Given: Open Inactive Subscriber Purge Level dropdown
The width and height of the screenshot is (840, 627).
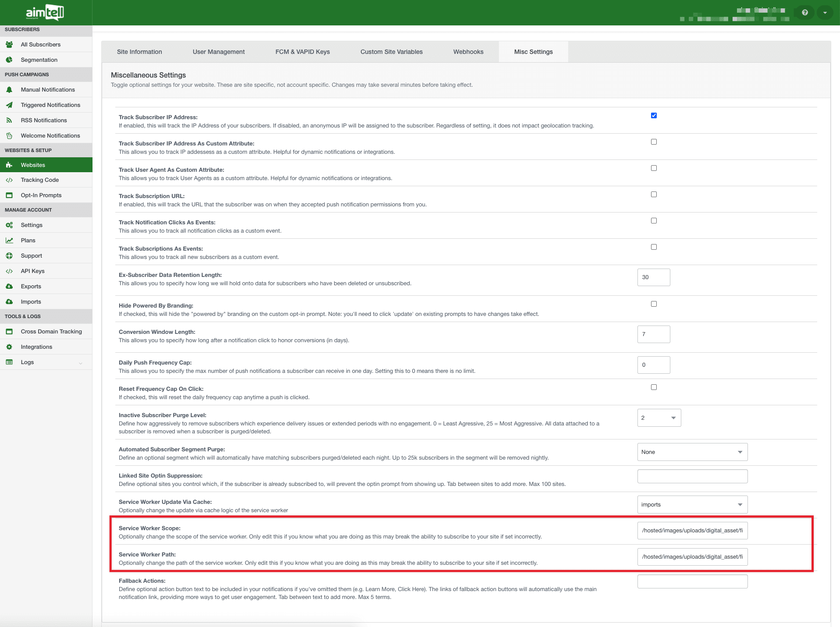Looking at the screenshot, I should 658,418.
